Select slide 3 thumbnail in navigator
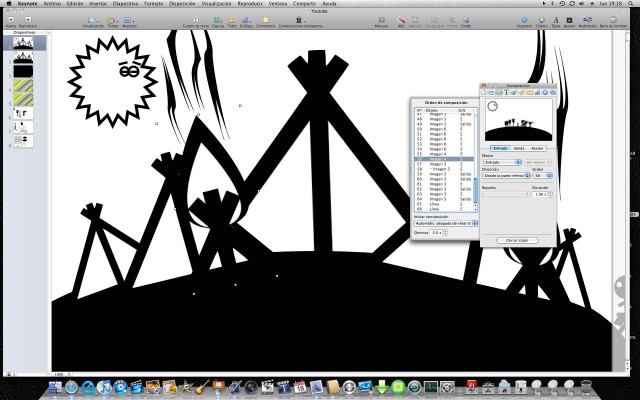This screenshot has height=400, width=640. pyautogui.click(x=23, y=71)
